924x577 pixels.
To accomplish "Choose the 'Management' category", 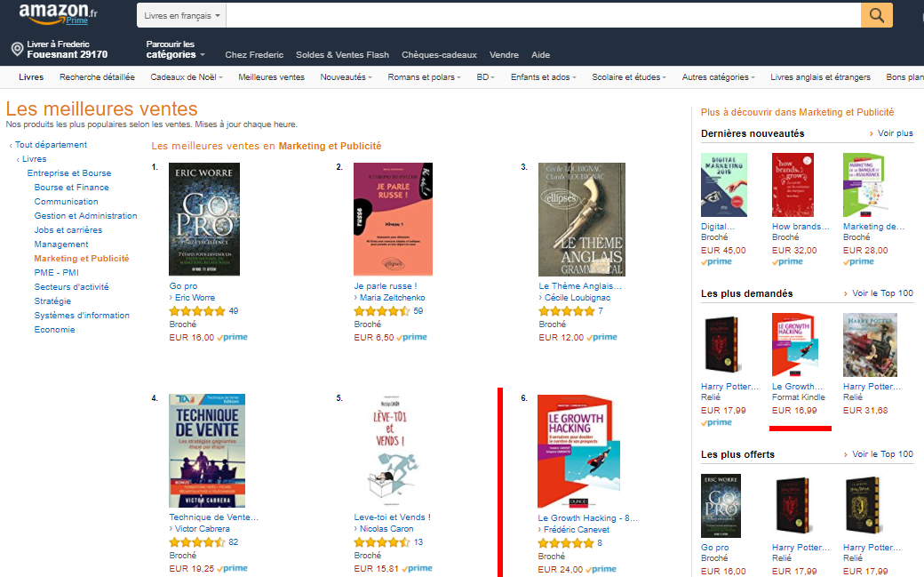I will point(61,244).
